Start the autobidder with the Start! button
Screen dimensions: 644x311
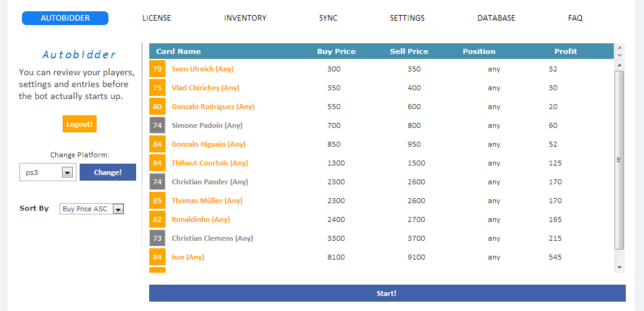pos(387,293)
